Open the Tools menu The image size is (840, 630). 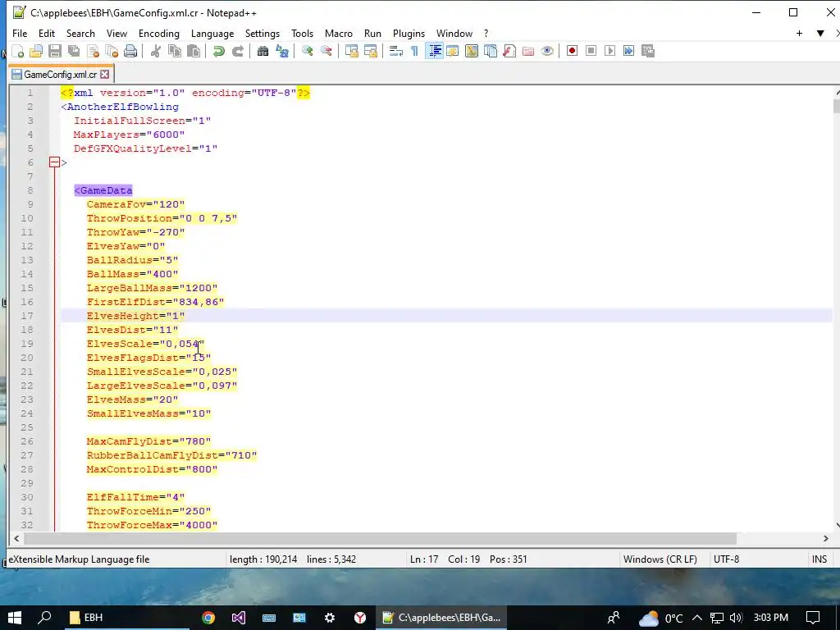302,33
